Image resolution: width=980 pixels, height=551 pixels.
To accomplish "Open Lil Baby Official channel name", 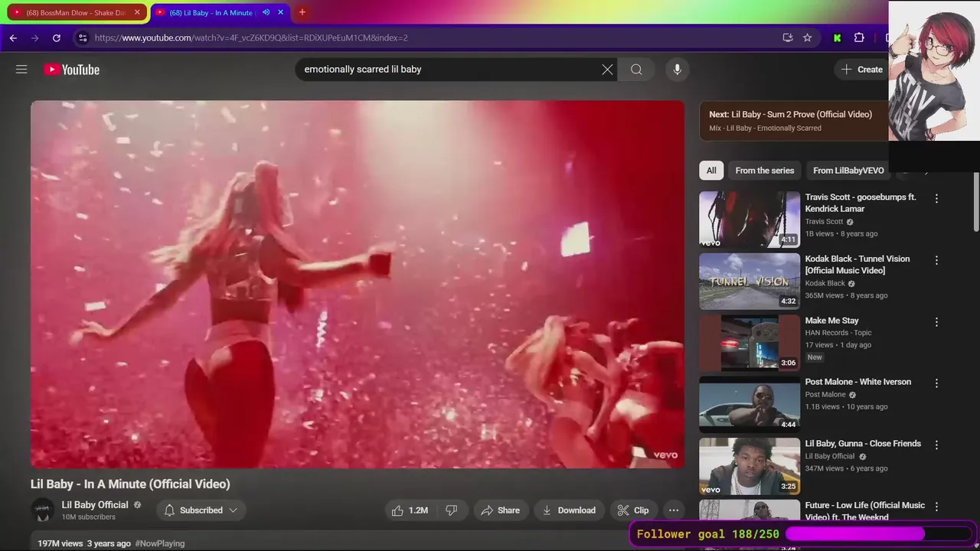I will point(95,505).
